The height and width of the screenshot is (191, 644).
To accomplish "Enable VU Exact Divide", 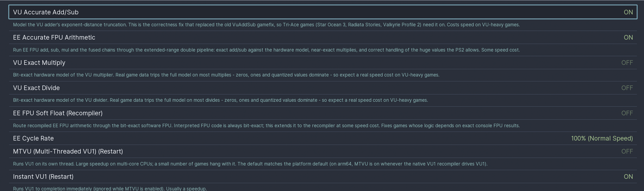I will (x=323, y=88).
